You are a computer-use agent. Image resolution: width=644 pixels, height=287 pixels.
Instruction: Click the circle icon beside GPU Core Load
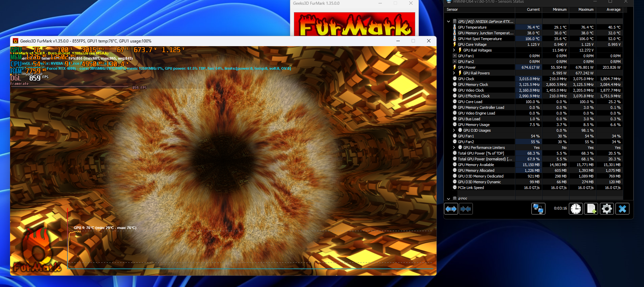454,102
